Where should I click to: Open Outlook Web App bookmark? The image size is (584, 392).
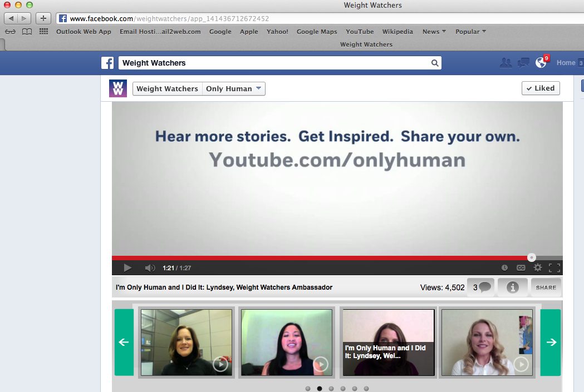click(x=84, y=32)
